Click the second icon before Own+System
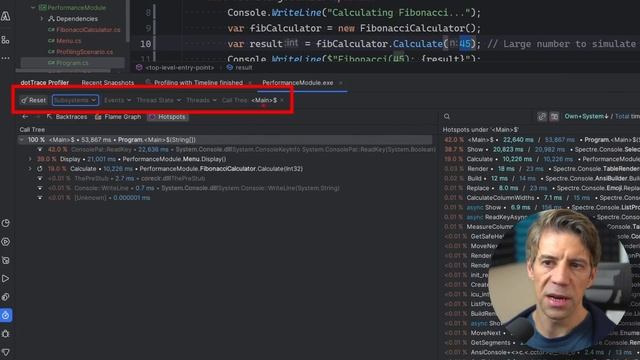The width and height of the screenshot is (640, 360). 554,117
